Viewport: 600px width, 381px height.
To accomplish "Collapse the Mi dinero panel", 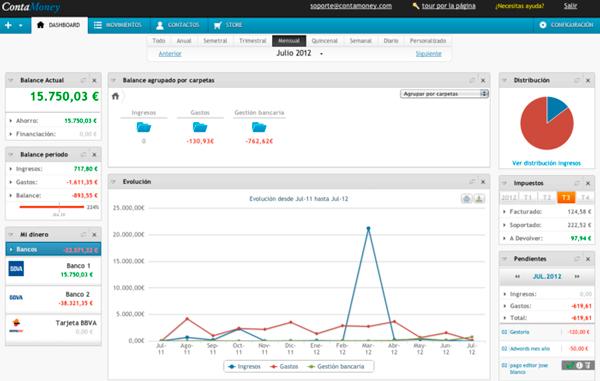I will click(11, 234).
